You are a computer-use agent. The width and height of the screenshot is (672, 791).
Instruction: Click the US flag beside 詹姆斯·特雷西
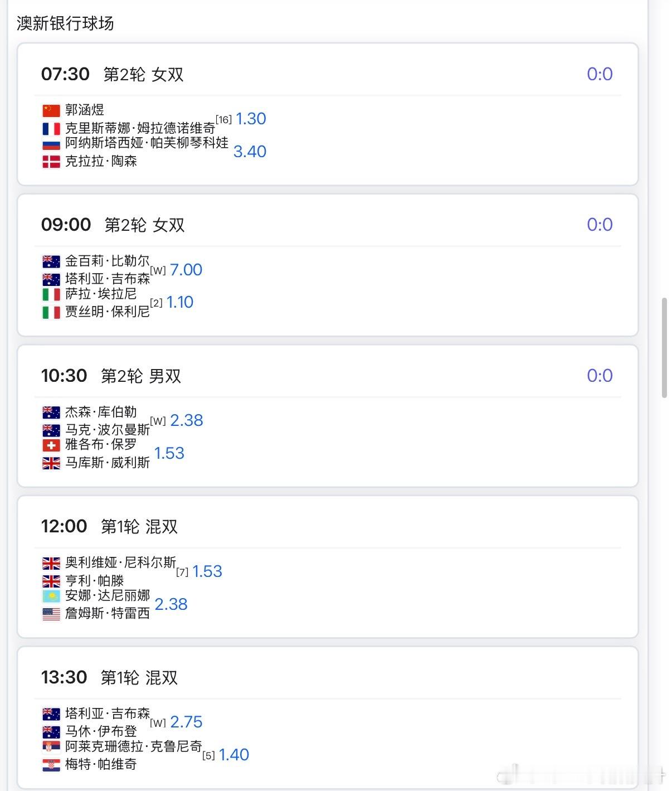pos(51,614)
